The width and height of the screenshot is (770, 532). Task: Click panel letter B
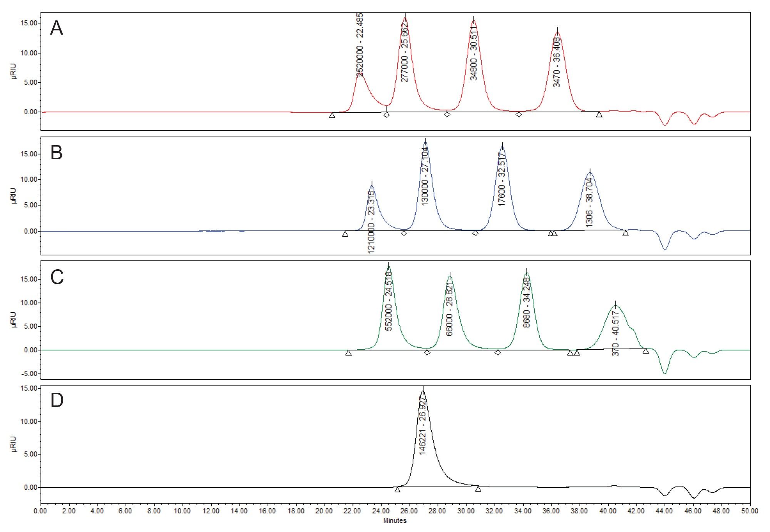57,152
